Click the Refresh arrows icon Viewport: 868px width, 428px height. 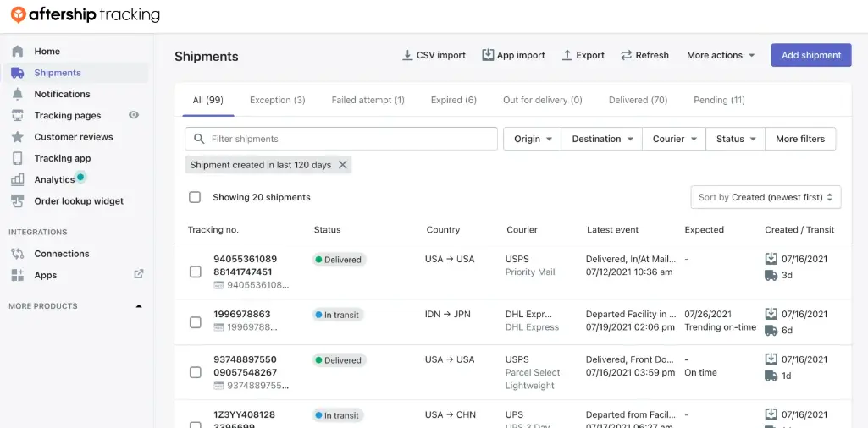tap(626, 55)
